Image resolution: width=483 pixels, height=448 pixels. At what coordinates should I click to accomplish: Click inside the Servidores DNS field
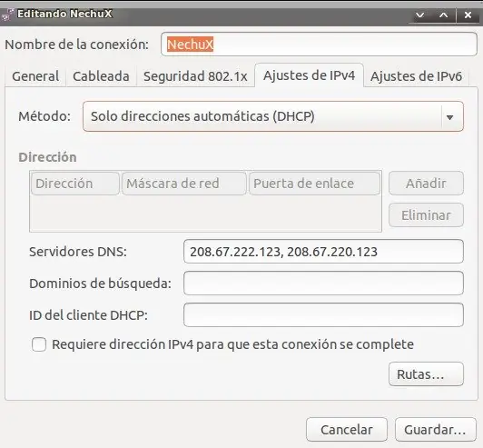point(323,252)
